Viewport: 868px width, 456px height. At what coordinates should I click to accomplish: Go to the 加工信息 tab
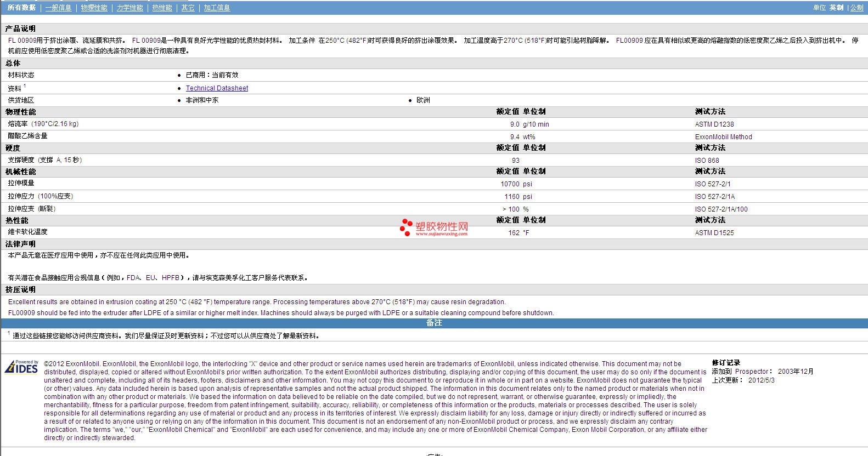point(217,8)
